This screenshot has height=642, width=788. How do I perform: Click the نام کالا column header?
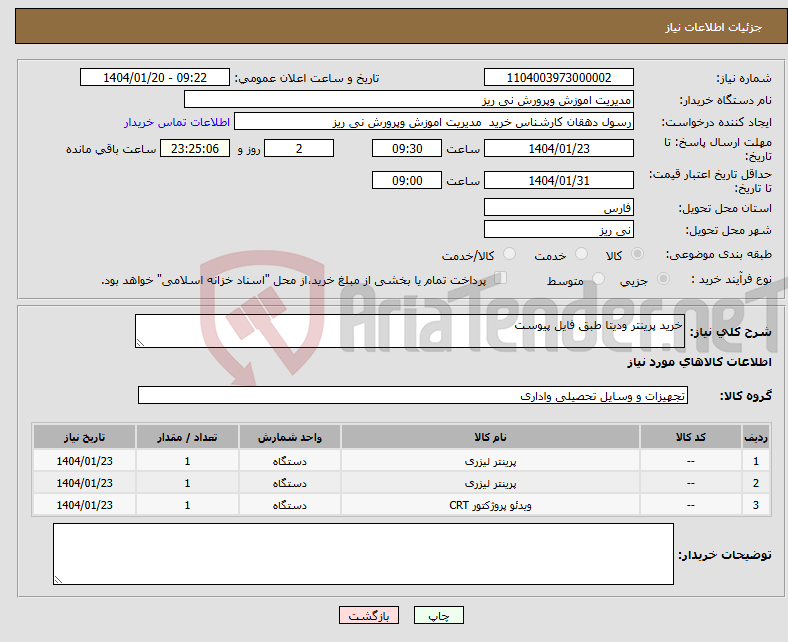490,437
